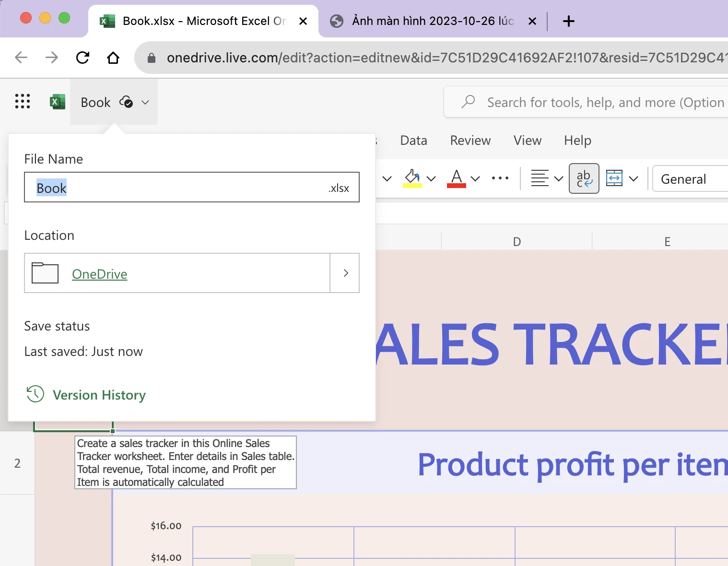The width and height of the screenshot is (728, 566).
Task: Click the Last saved: Just now text
Action: 83,352
